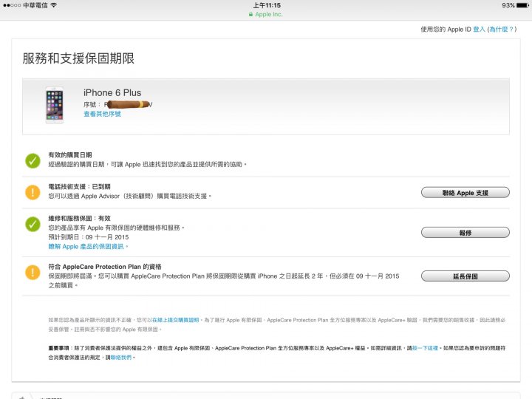Tap the 上午11:15 clock in status bar
Screen dimensions: 532x399
[x=267, y=5]
